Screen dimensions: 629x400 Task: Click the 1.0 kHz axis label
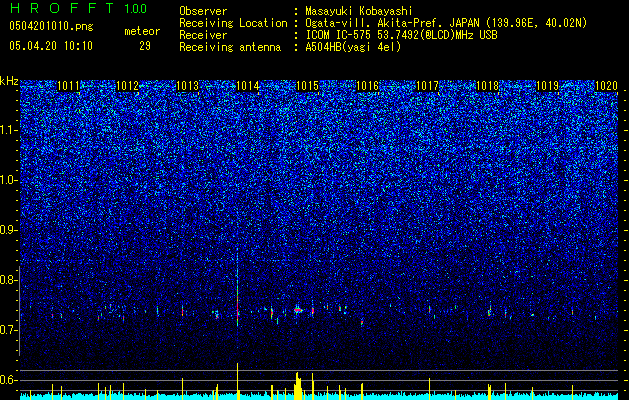pos(9,180)
